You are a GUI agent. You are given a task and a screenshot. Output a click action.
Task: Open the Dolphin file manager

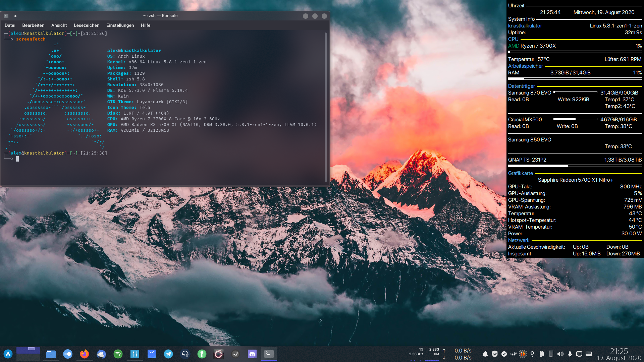pyautogui.click(x=51, y=354)
